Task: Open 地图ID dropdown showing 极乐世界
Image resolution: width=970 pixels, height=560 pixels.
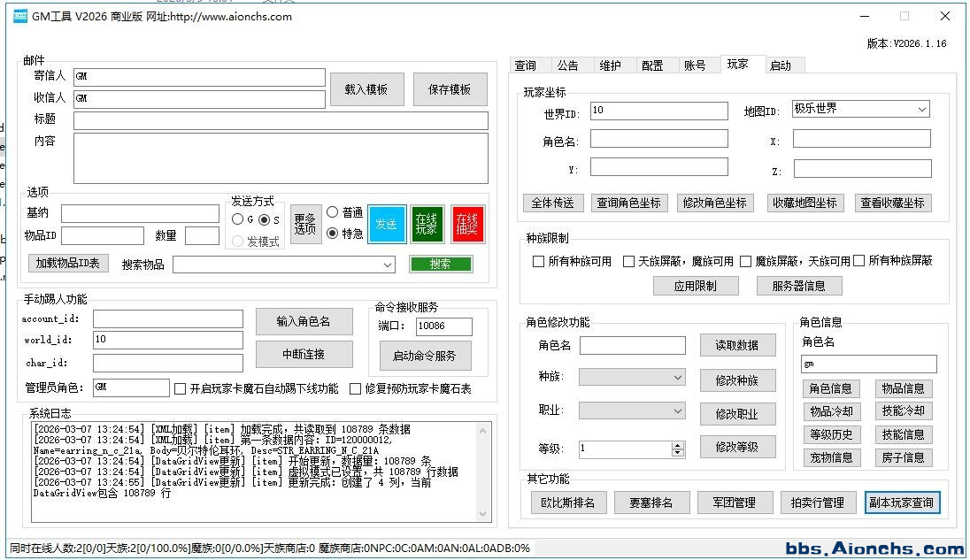Action: [860, 110]
